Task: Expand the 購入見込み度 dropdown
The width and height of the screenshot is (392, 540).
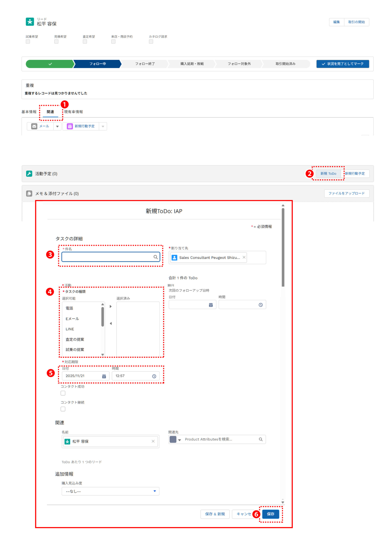Action: click(110, 491)
